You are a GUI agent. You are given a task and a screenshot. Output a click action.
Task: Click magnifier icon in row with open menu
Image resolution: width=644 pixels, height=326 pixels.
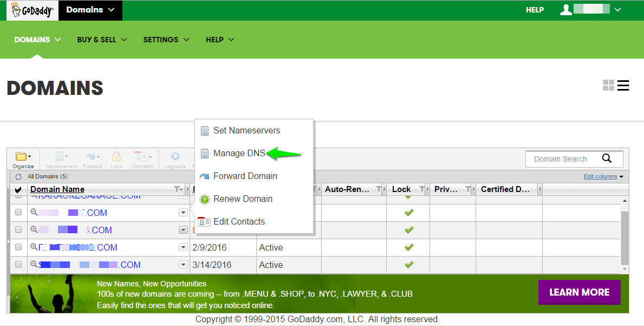tap(34, 212)
